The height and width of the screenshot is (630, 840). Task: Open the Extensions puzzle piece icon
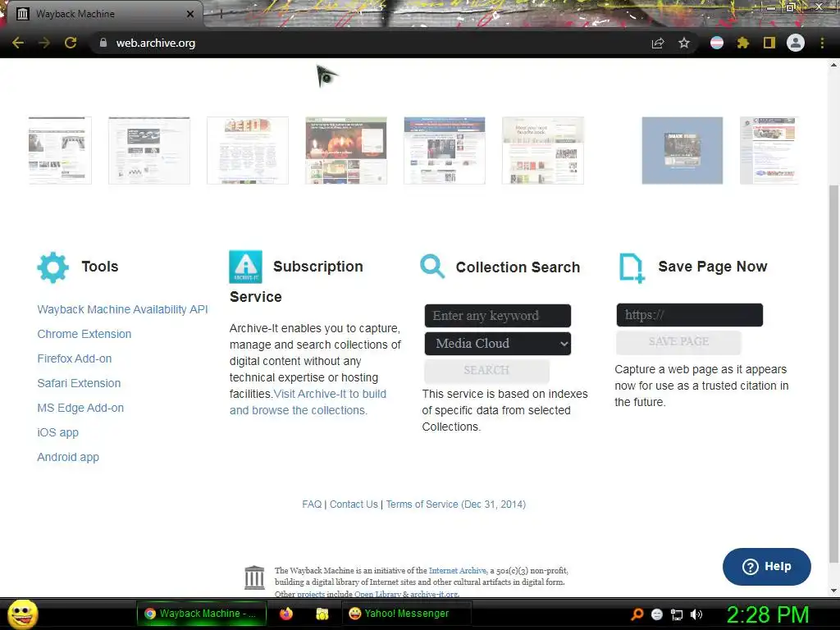[742, 43]
